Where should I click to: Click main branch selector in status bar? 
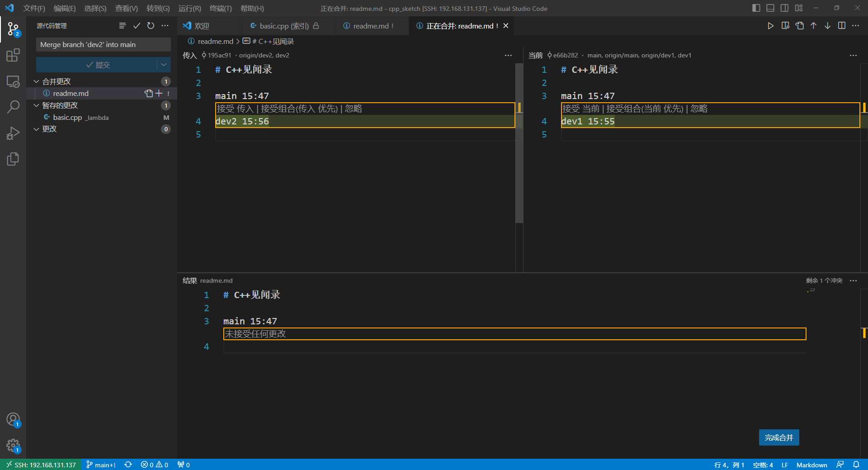101,465
